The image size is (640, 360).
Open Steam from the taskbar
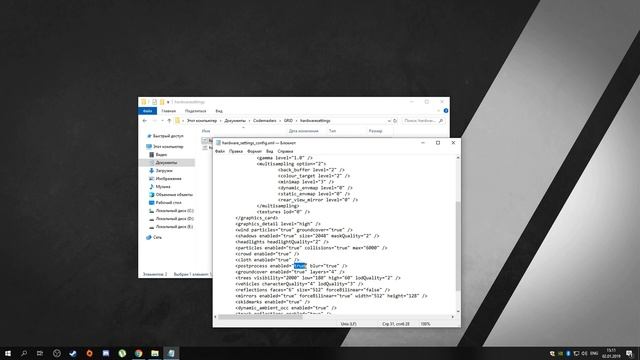[73, 353]
